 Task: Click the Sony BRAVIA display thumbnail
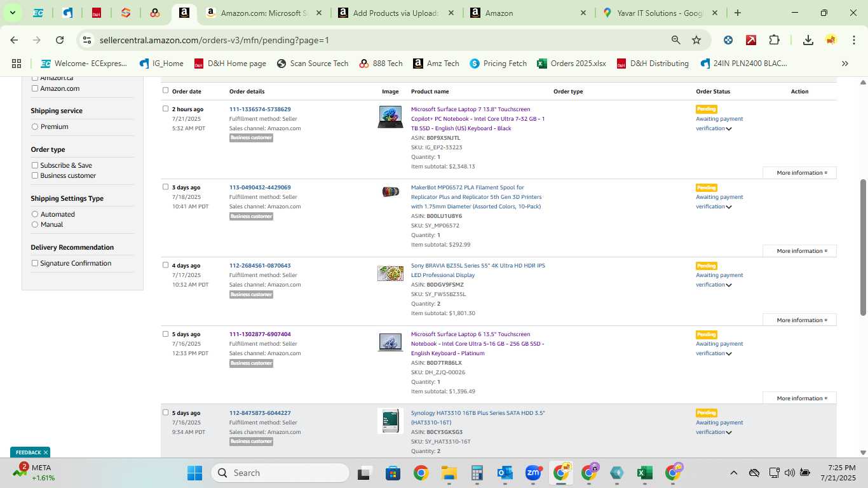tap(390, 273)
